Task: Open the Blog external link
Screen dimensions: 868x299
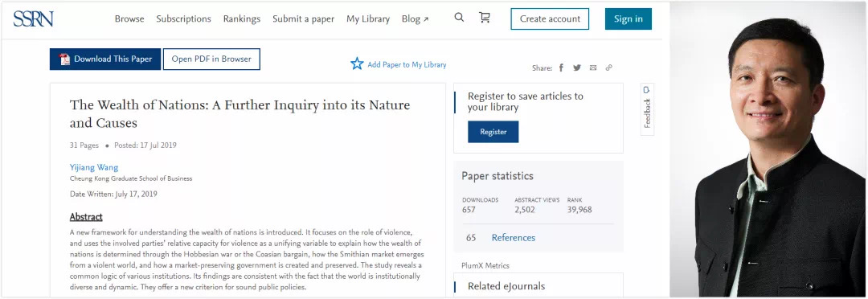Action: tap(416, 18)
